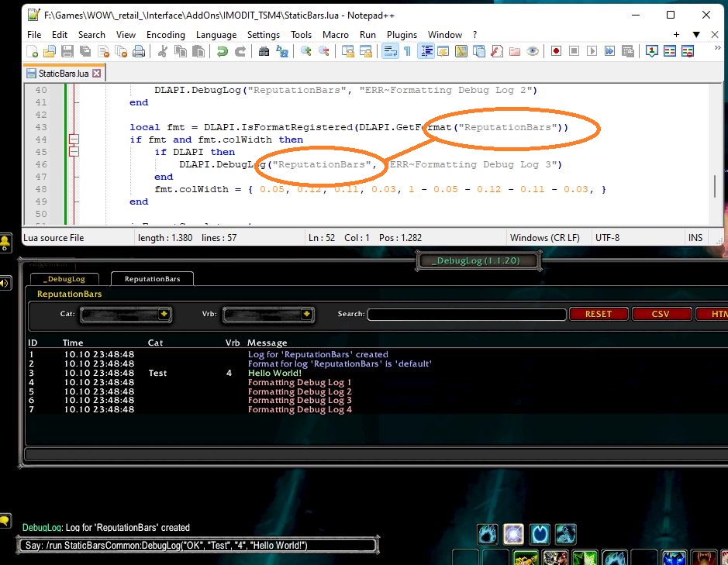
Task: Click the Save All icon
Action: (x=85, y=51)
